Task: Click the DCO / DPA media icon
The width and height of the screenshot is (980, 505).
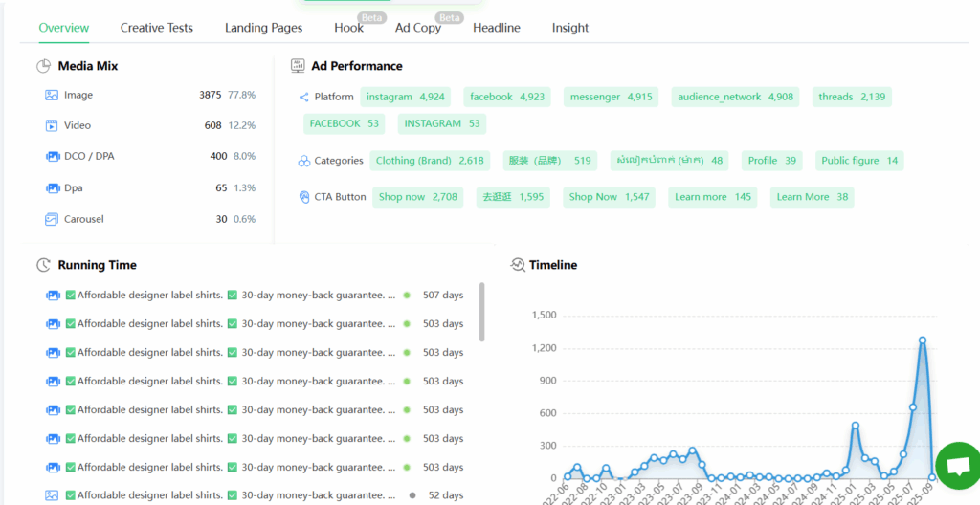Action: pyautogui.click(x=52, y=156)
